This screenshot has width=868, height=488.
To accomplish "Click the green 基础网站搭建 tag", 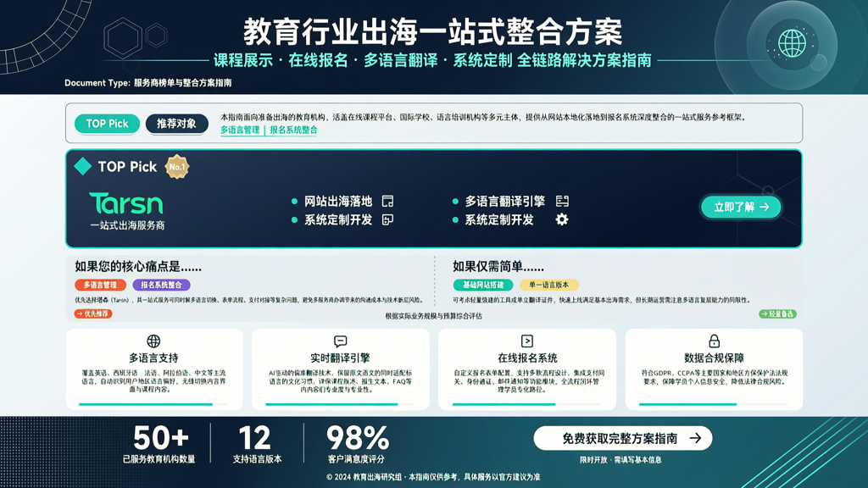I will coord(483,285).
